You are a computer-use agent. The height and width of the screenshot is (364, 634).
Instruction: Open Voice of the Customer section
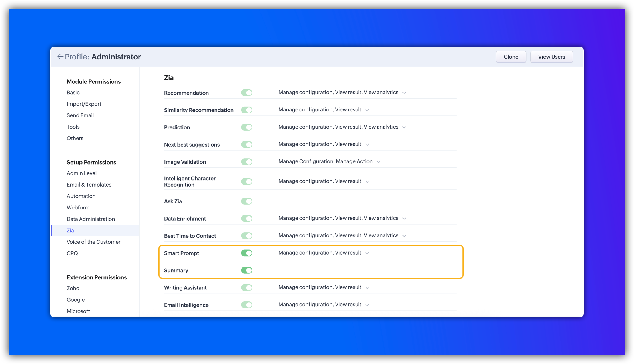pyautogui.click(x=93, y=242)
